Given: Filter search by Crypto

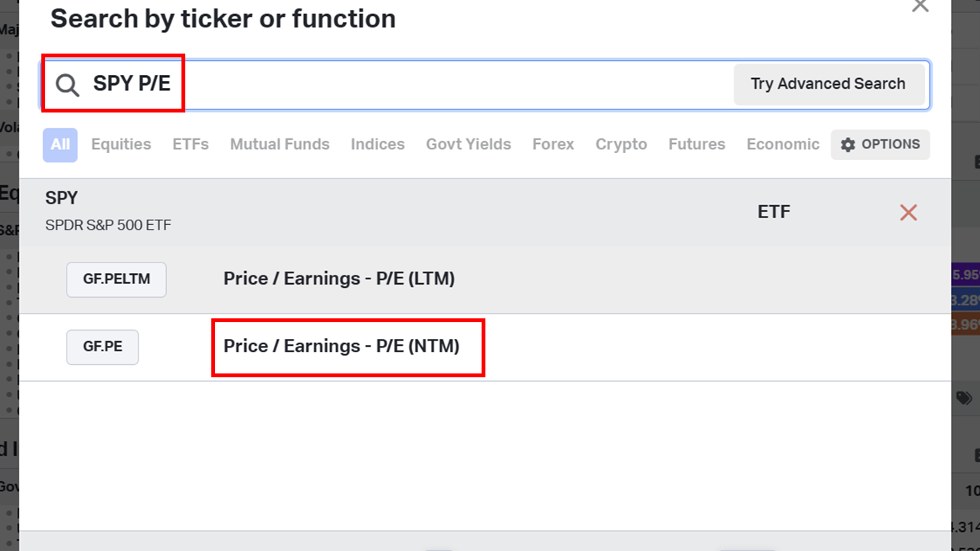Looking at the screenshot, I should pos(621,145).
